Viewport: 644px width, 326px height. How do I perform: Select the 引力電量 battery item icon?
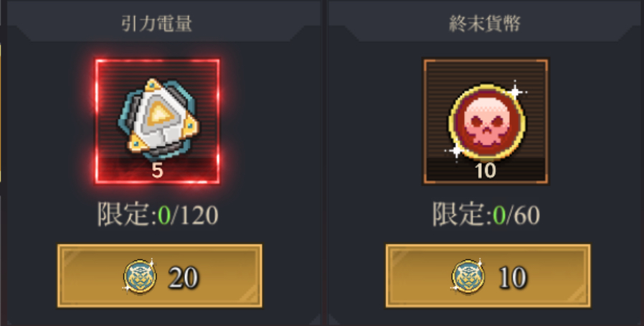158,118
